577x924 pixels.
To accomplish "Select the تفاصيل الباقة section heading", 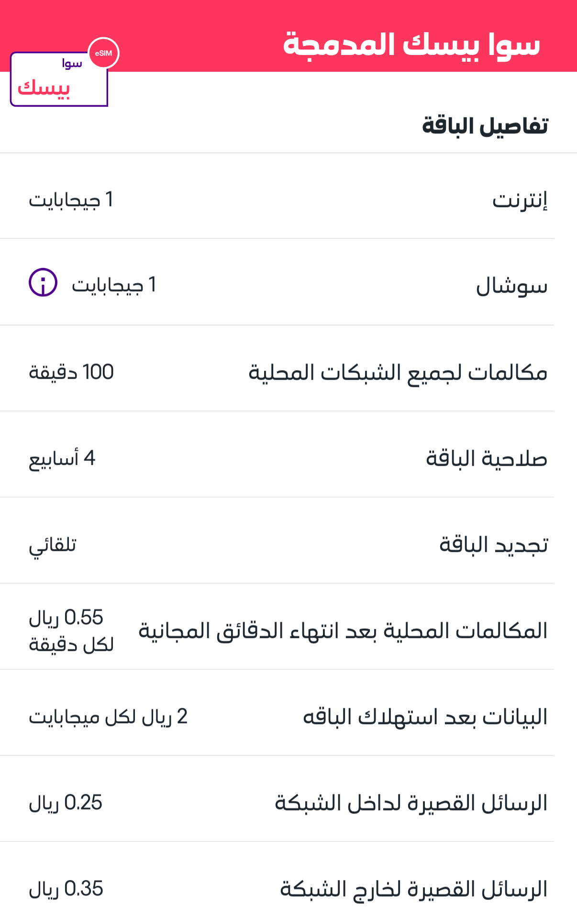I will (485, 126).
